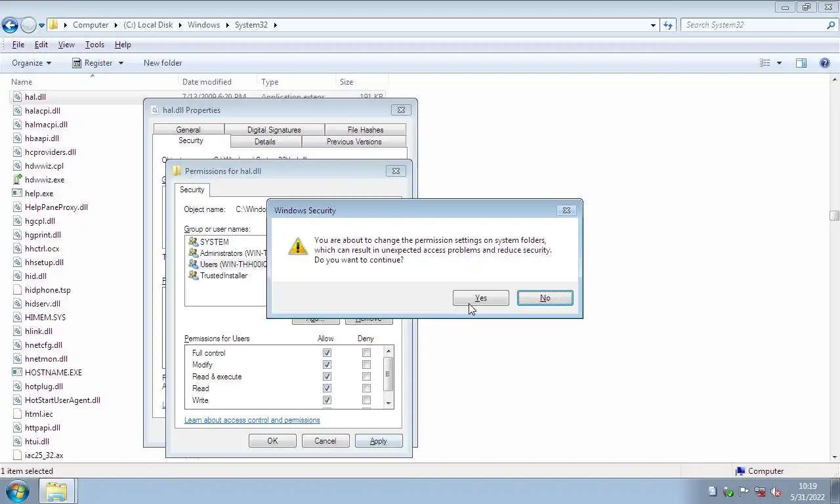This screenshot has height=504, width=840.
Task: Decline by clicking No
Action: point(545,298)
